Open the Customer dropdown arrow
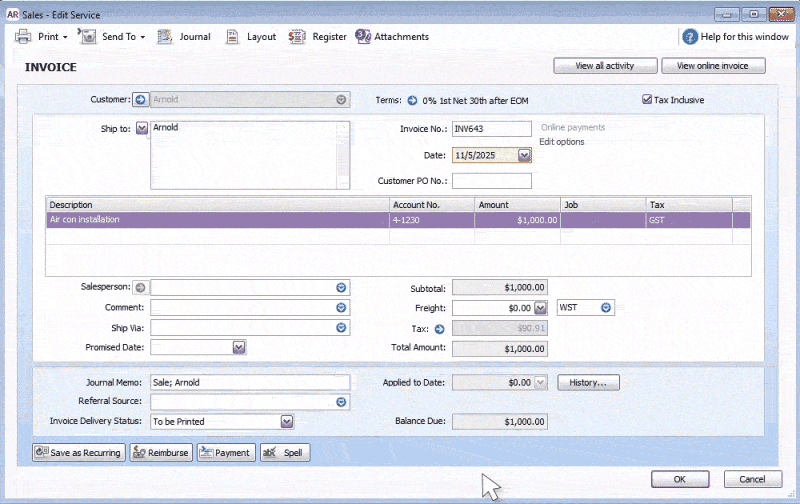This screenshot has width=800, height=504. pyautogui.click(x=341, y=100)
